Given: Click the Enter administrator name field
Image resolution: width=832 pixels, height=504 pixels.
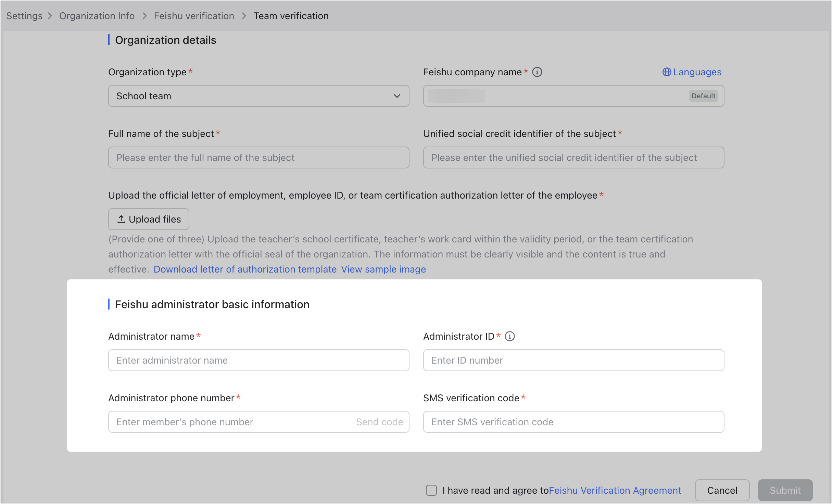Looking at the screenshot, I should coord(259,360).
